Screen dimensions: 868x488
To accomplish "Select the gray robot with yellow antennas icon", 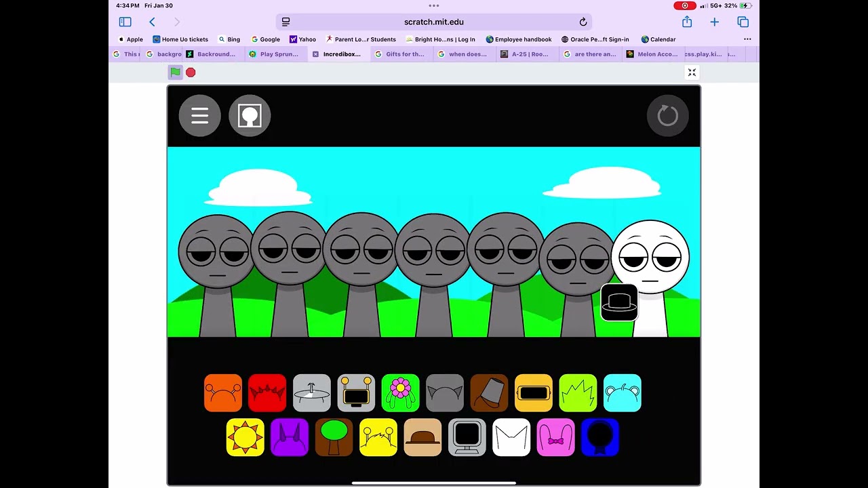I will pos(356,393).
